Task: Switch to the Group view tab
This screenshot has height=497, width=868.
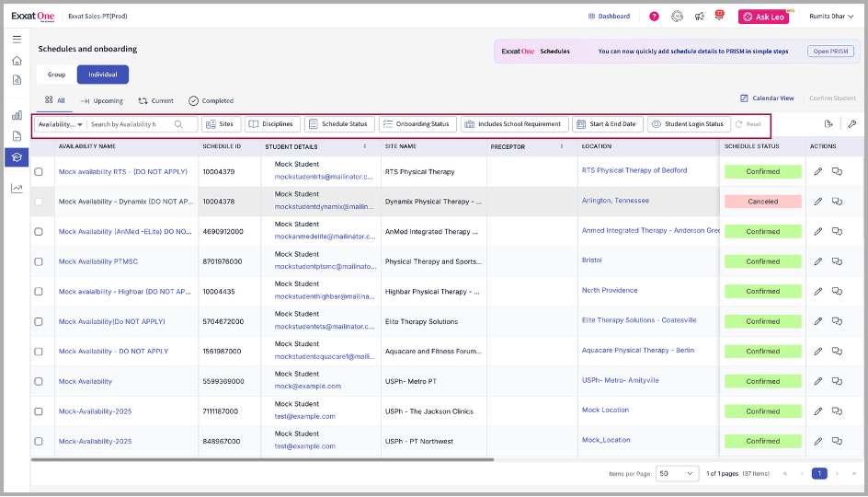Action: (57, 75)
